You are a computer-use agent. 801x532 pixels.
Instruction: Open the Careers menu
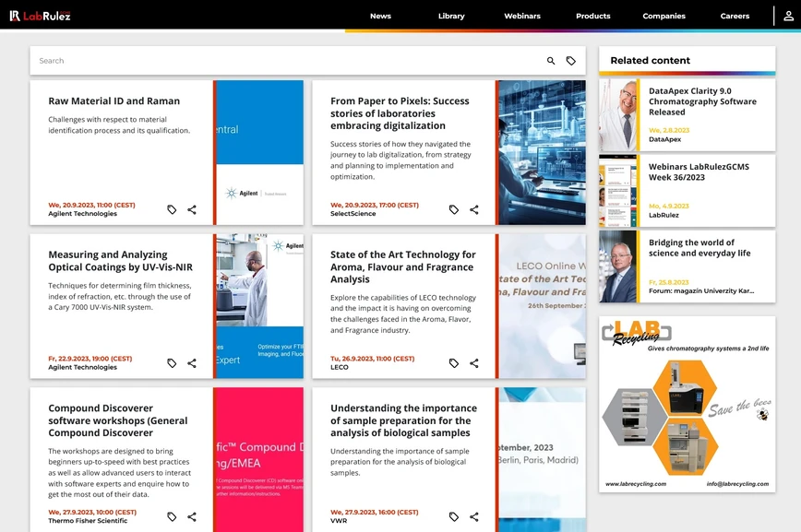735,16
